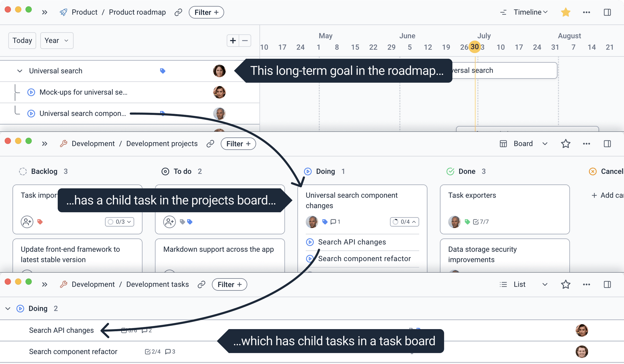Star the Development projects board
Image resolution: width=624 pixels, height=364 pixels.
point(566,144)
